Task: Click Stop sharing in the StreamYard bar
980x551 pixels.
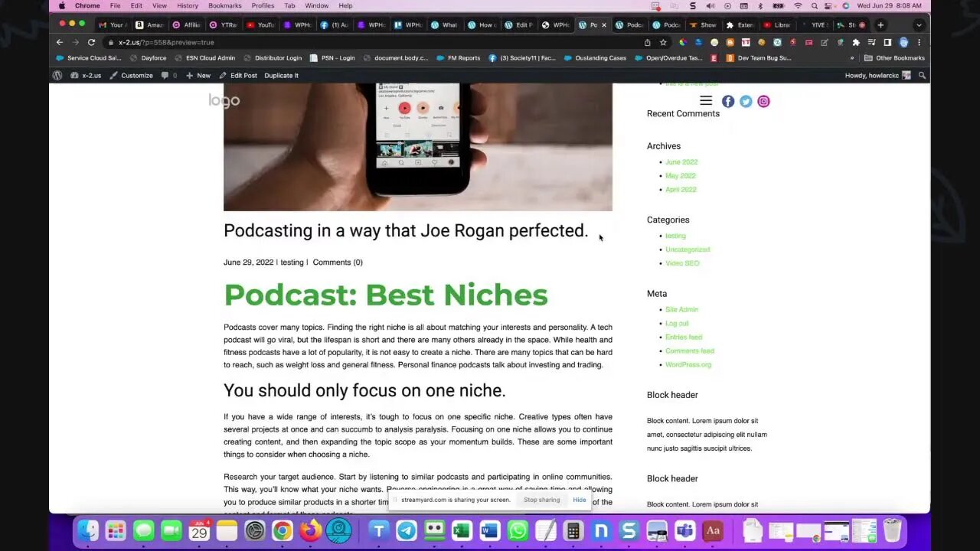Action: [542, 500]
